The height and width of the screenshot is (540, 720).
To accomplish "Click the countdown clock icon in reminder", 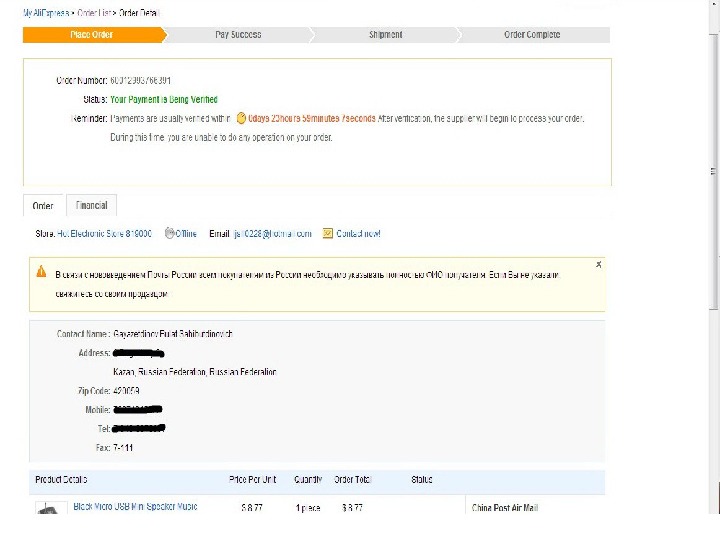I will 241,118.
